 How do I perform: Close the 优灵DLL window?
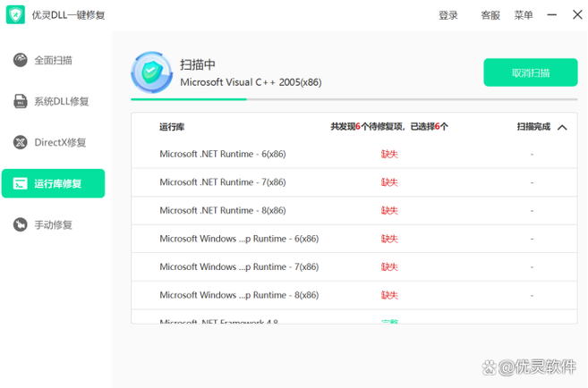point(577,14)
